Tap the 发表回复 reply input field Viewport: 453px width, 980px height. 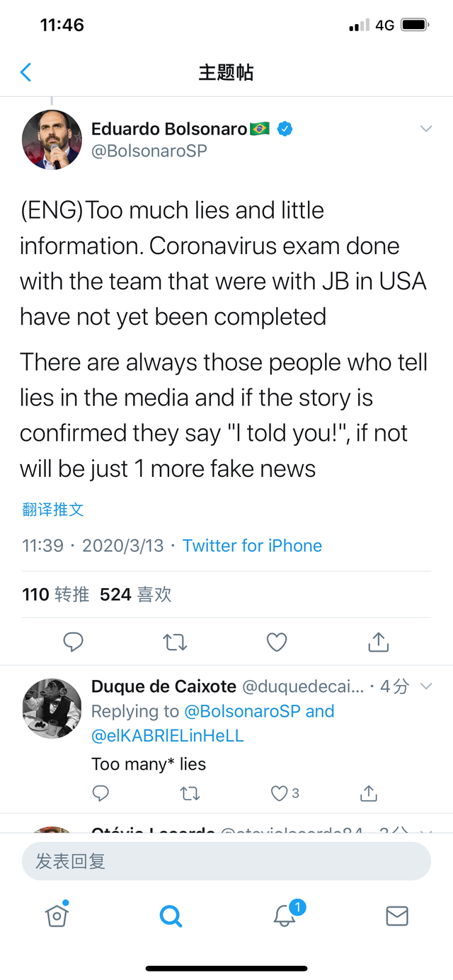click(x=226, y=861)
